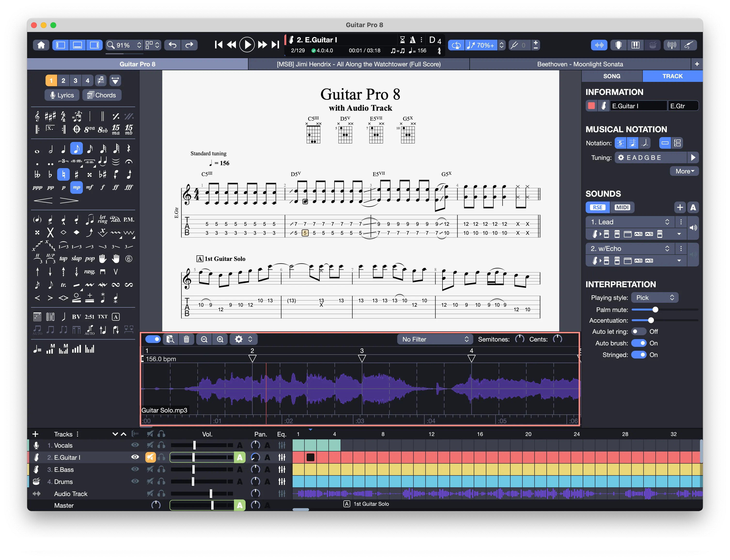The image size is (730, 560).
Task: Add crescendo hairpin
Action: pos(43,201)
